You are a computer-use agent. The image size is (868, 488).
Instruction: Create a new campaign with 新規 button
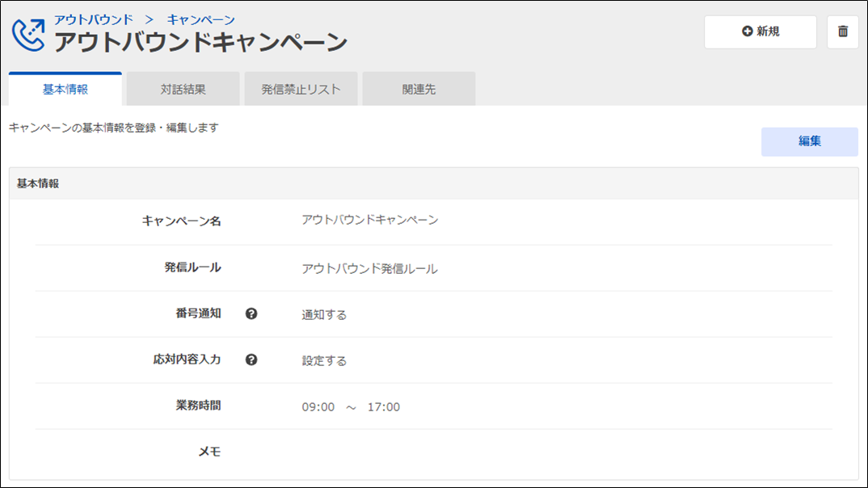(760, 32)
